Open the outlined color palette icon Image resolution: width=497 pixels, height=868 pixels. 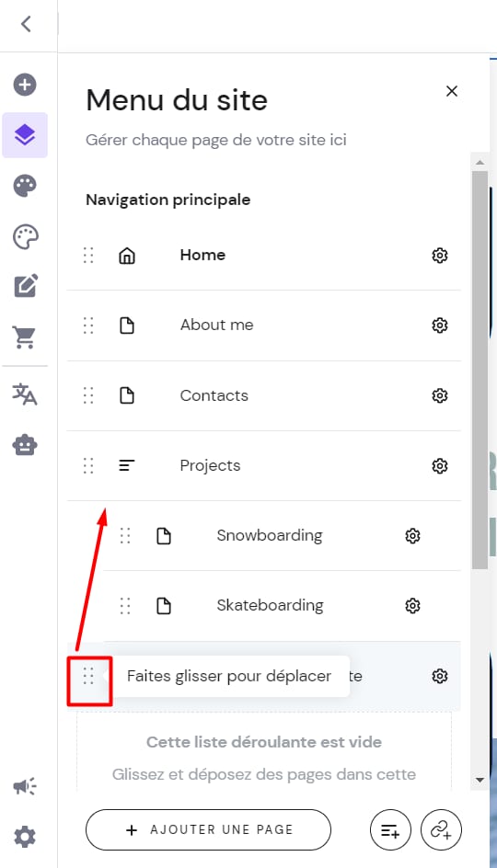click(25, 237)
